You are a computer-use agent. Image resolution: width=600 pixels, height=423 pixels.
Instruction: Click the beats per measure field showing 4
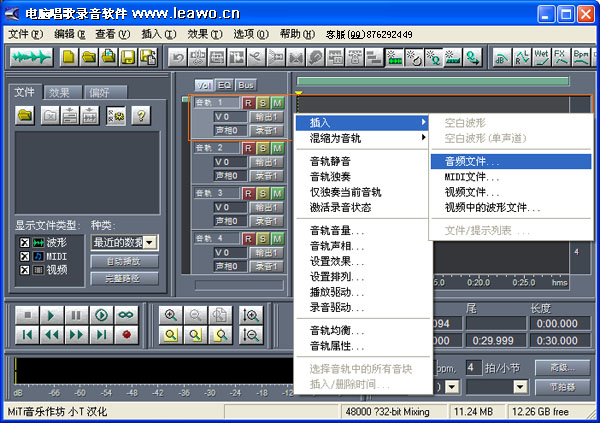473,367
